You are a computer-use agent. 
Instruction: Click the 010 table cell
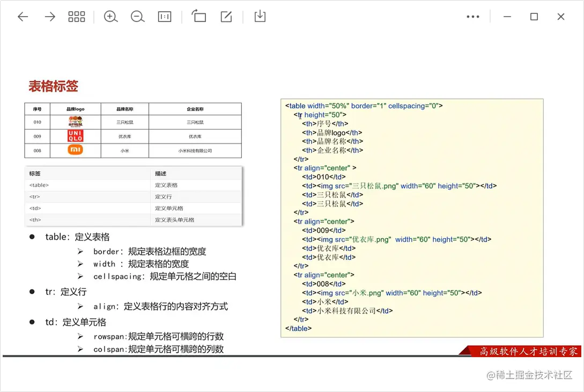point(37,122)
